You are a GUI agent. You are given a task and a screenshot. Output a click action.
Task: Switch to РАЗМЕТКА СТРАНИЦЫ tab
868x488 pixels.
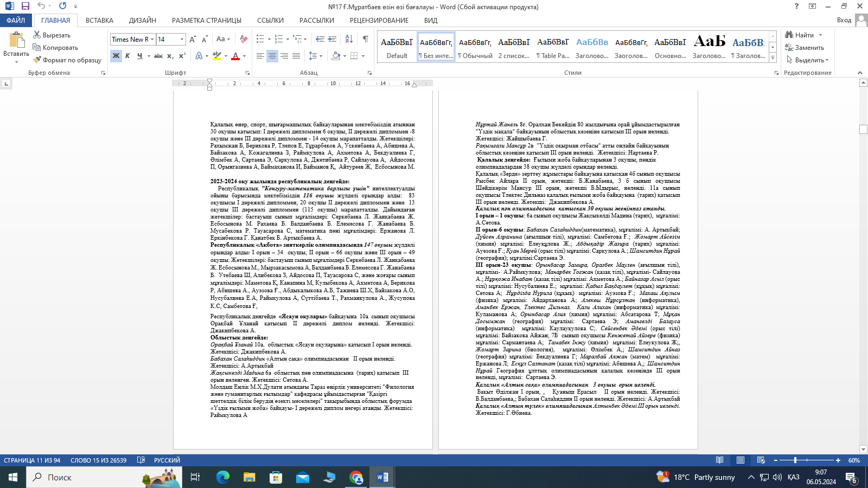tap(207, 20)
